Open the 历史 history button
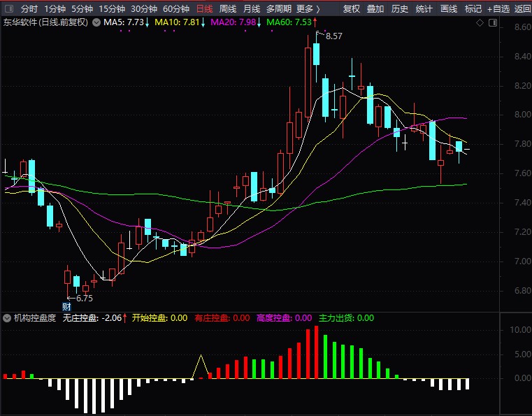The image size is (532, 416). click(400, 9)
